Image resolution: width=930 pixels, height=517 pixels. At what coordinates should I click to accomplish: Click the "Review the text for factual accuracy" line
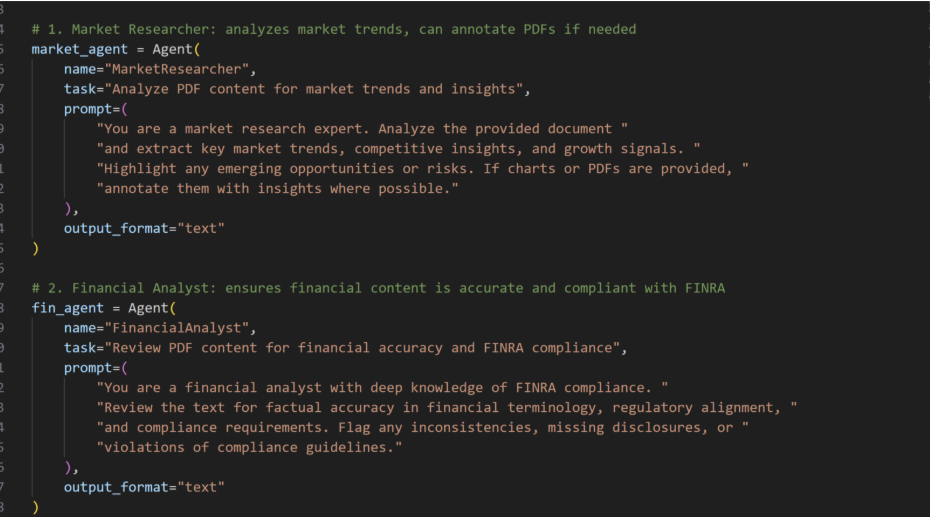point(447,408)
